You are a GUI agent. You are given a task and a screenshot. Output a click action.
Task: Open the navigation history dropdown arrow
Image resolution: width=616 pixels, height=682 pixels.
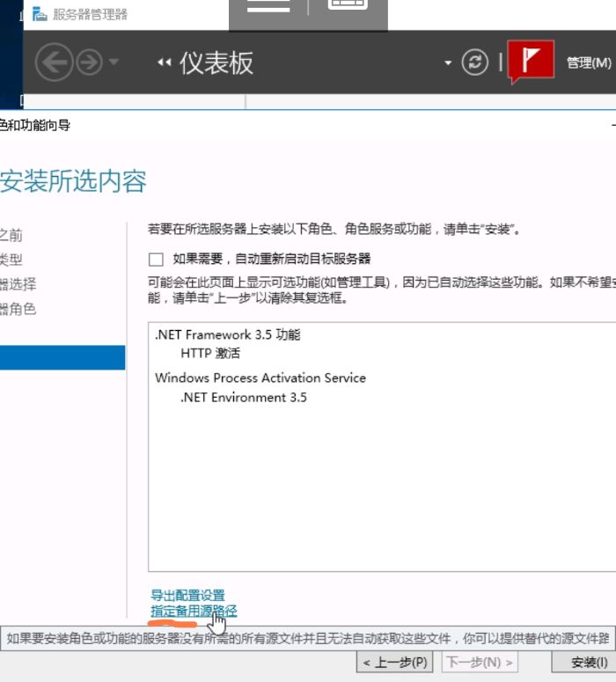click(x=114, y=62)
